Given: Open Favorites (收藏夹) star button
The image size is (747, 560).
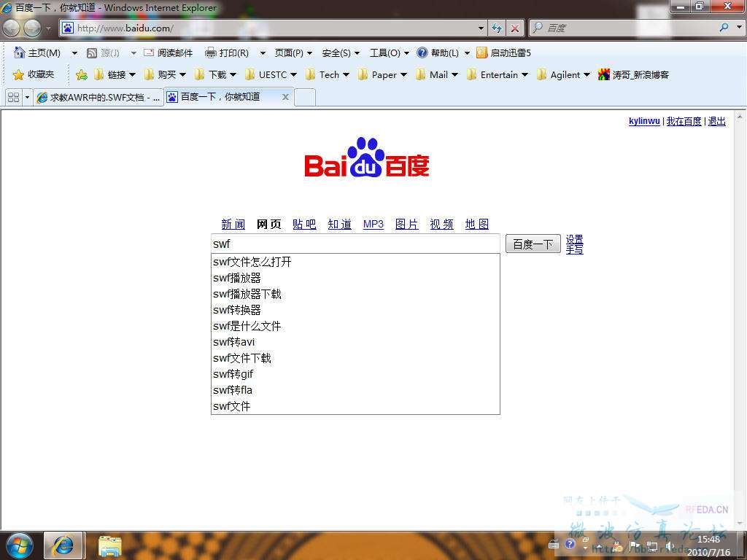Looking at the screenshot, I should (34, 74).
